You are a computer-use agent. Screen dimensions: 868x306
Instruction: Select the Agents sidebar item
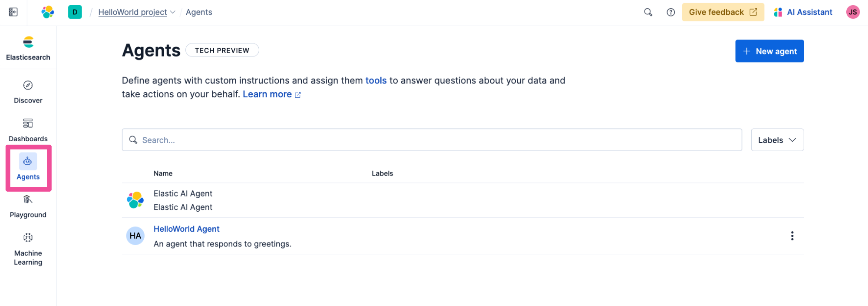(x=28, y=167)
